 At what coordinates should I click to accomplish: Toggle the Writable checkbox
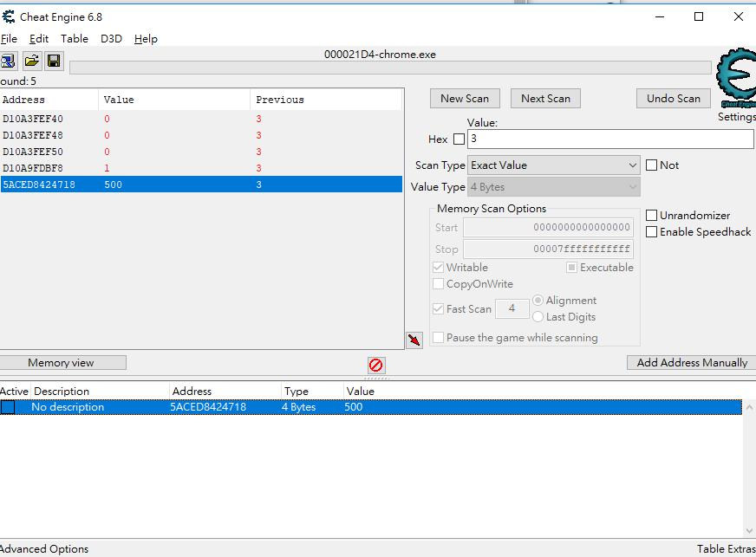439,268
